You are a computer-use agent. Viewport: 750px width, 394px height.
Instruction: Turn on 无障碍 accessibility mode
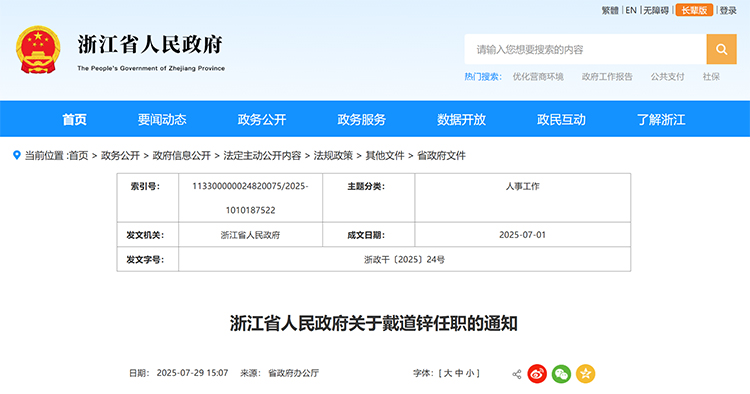656,10
